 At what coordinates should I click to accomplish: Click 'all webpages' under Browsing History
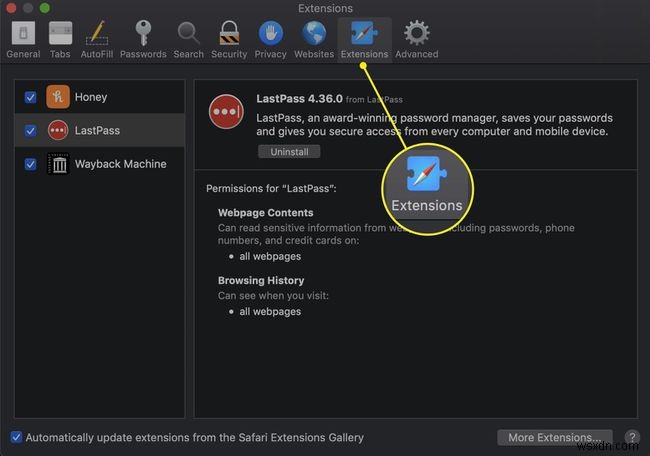click(x=270, y=312)
